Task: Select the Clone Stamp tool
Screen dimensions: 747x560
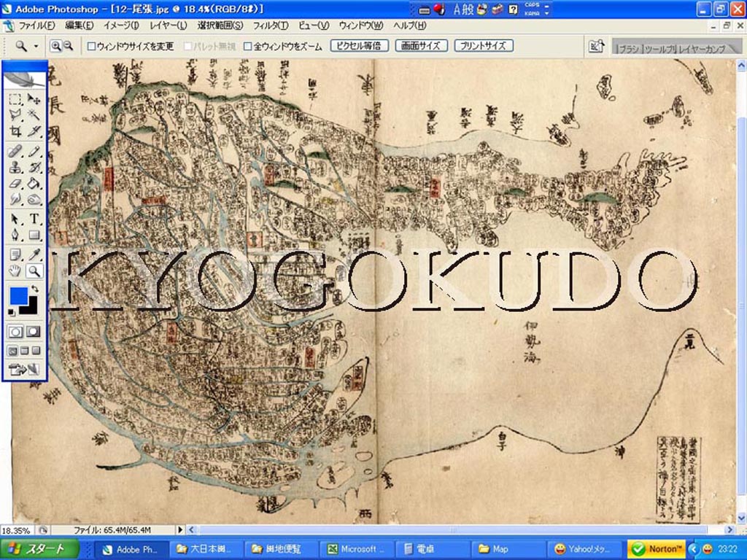Action: click(15, 167)
